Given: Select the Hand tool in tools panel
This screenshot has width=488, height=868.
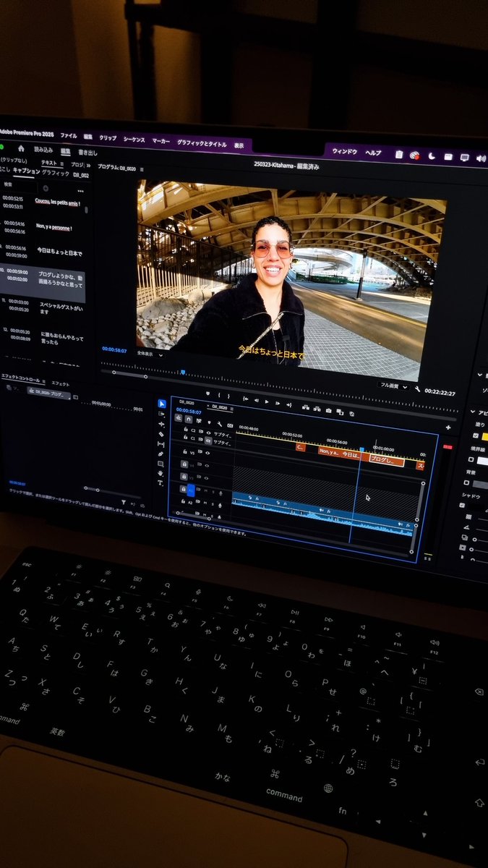Looking at the screenshot, I should (x=161, y=473).
